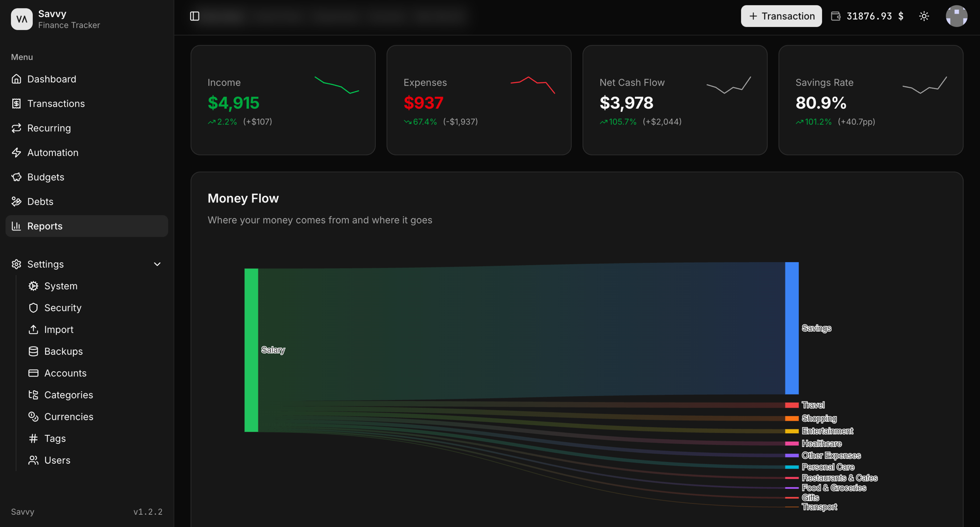Screen dimensions: 980x527
Task: Go to Transactions page
Action: coord(87,103)
